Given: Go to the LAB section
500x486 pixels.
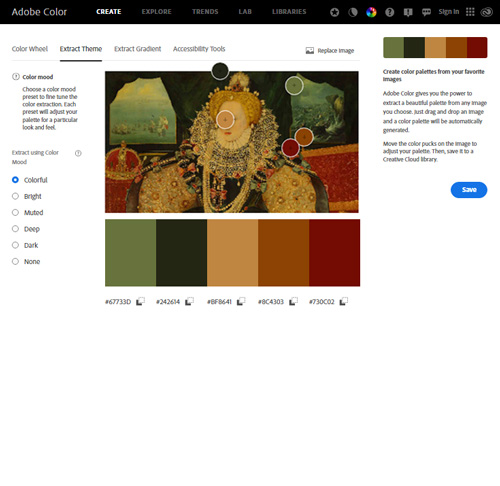Looking at the screenshot, I should (x=245, y=12).
